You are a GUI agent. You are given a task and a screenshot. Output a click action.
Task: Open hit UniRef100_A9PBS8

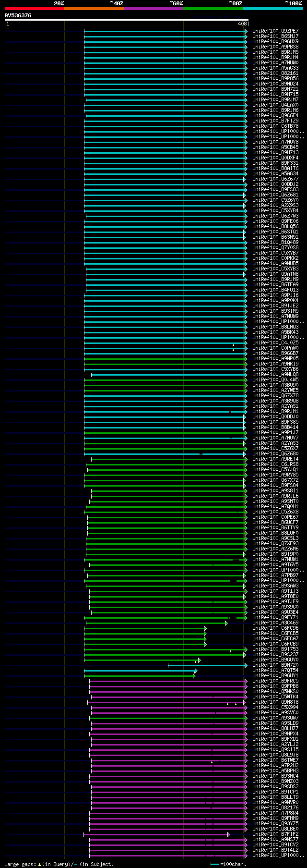(275, 47)
